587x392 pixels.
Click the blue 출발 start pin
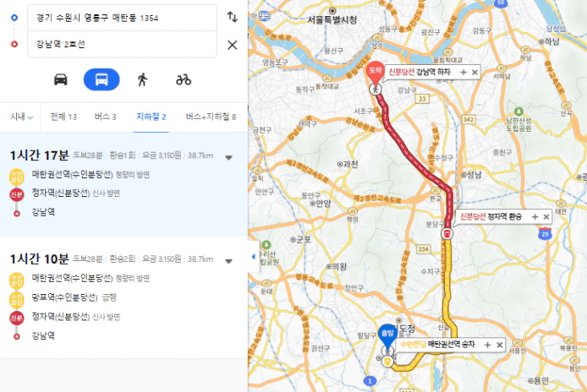(x=387, y=335)
